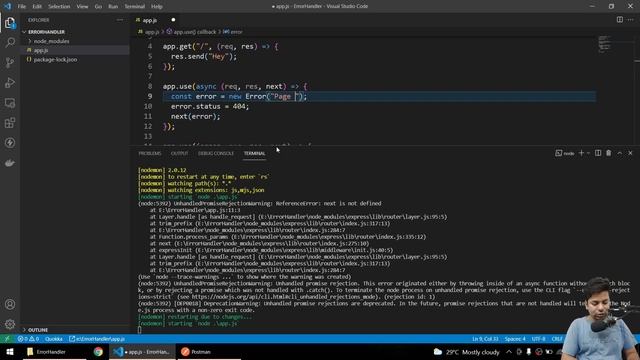This screenshot has height=360, width=640.
Task: Open Chrome from the taskbar
Action: [x=98, y=351]
